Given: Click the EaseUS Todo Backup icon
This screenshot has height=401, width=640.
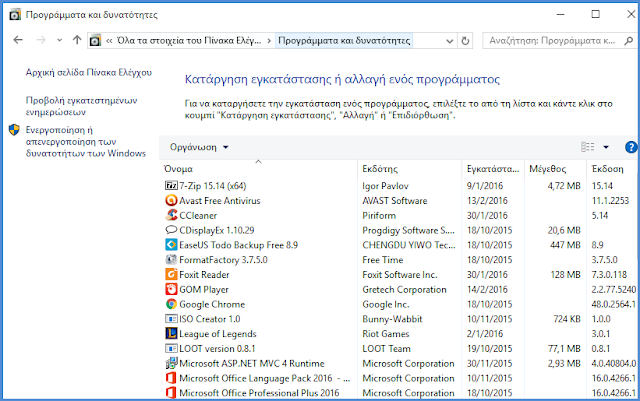Looking at the screenshot, I should pyautogui.click(x=171, y=245).
